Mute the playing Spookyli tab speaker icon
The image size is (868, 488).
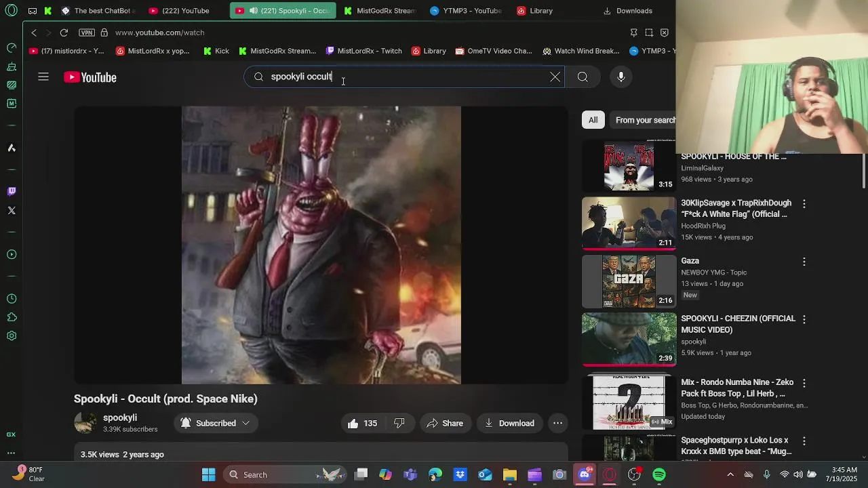pos(253,11)
